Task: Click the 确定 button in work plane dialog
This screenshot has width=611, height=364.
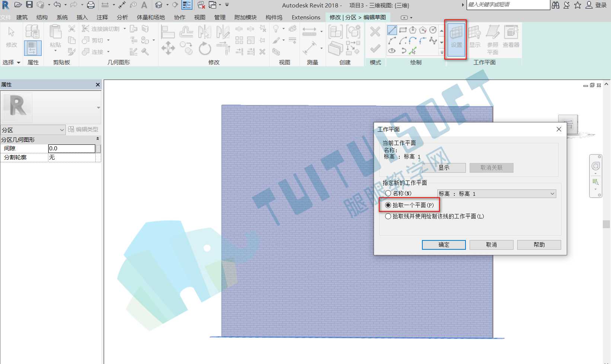Action: tap(444, 245)
